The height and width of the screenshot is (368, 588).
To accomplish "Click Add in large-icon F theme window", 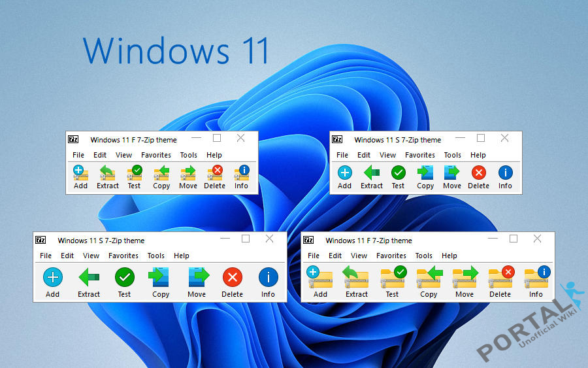I will click(320, 282).
